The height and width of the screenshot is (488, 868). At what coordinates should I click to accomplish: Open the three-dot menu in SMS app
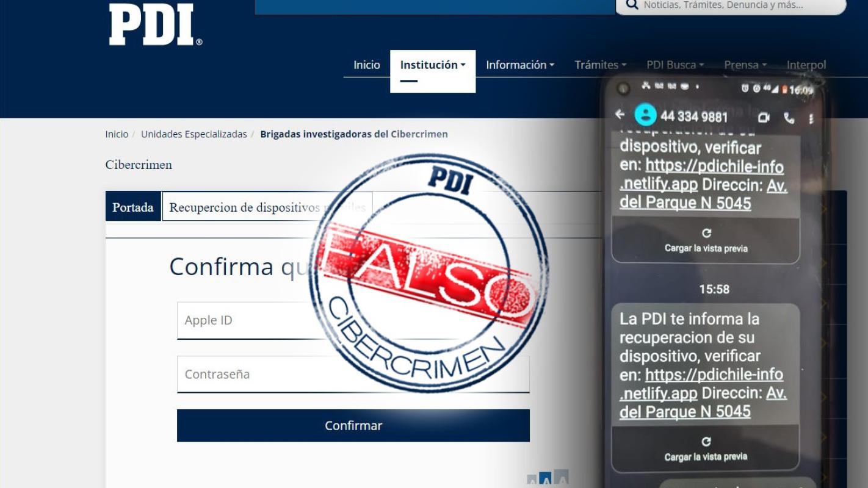tap(811, 118)
